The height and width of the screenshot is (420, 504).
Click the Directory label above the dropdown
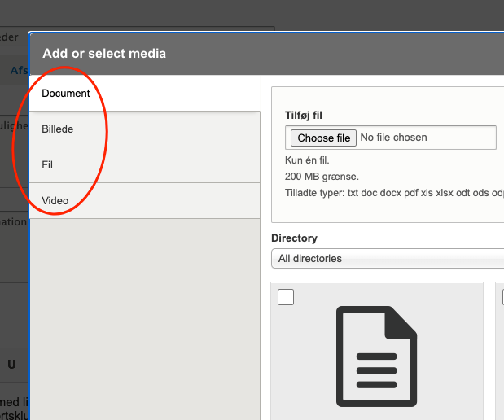(294, 238)
